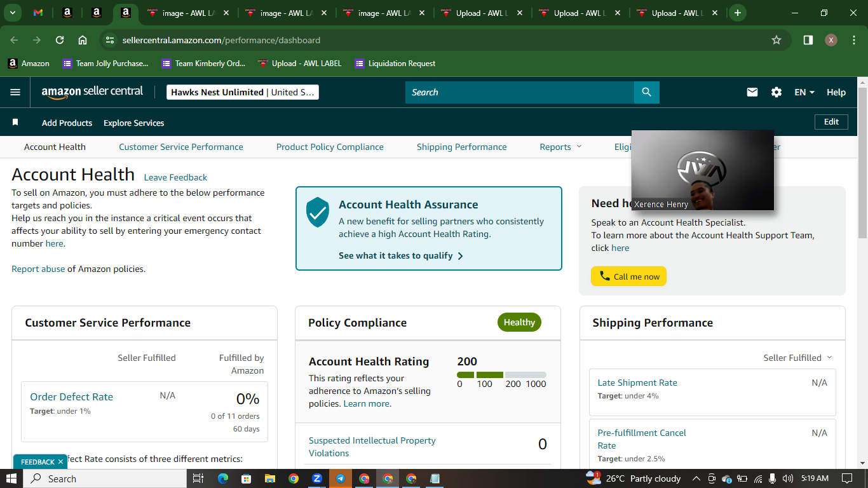Click the Healthy status badge
The width and height of the screenshot is (868, 488).
tap(519, 322)
